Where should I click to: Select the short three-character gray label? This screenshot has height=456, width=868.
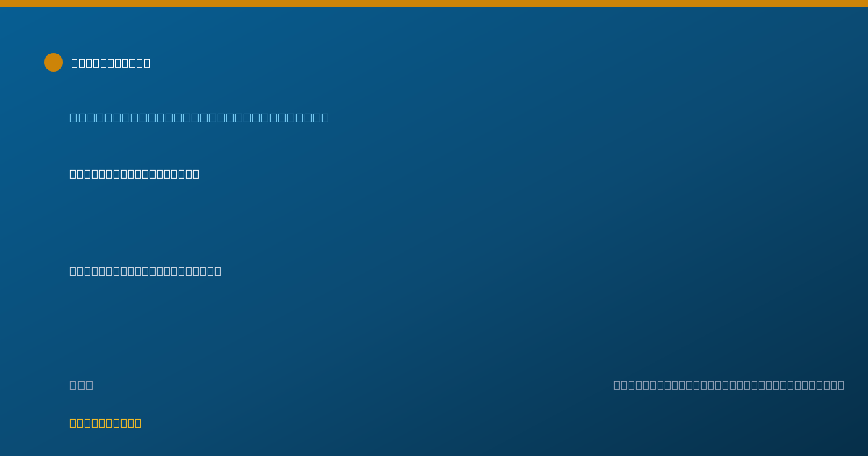click(x=81, y=385)
